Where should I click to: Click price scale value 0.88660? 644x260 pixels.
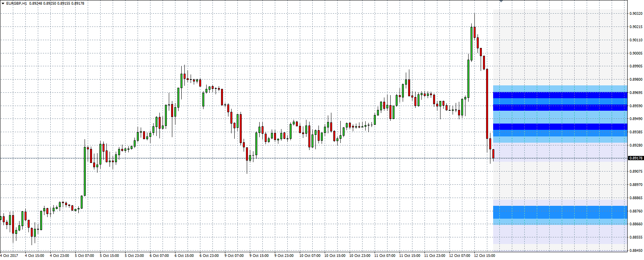tap(636, 224)
